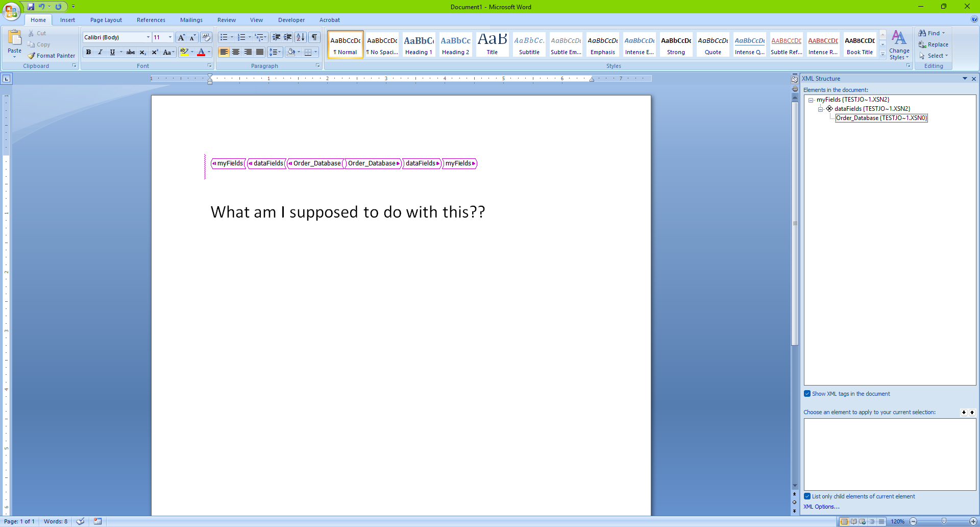Zoom in using the zoom plus button
Image resolution: width=980 pixels, height=527 pixels.
click(x=972, y=521)
